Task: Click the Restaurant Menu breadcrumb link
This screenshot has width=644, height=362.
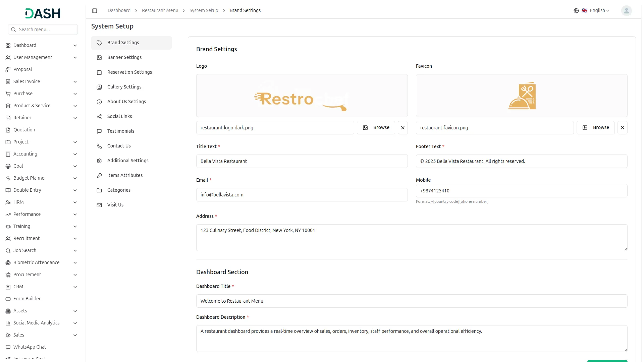Action: (x=160, y=11)
